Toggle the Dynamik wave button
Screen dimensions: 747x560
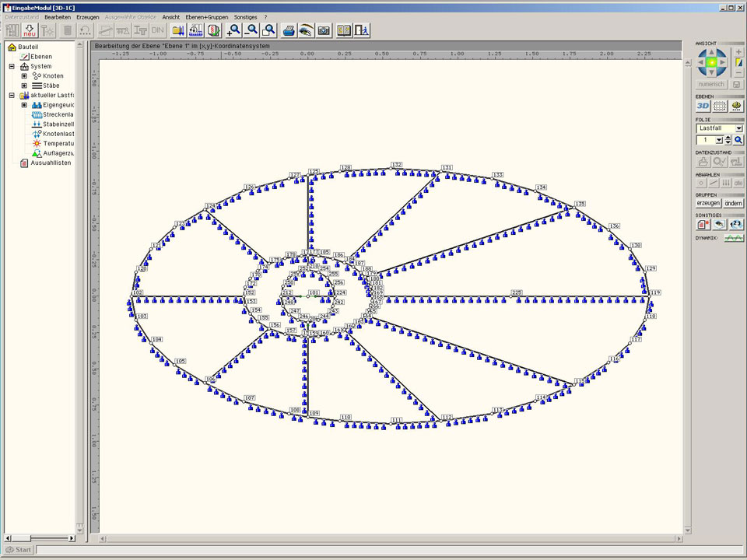[x=733, y=238]
